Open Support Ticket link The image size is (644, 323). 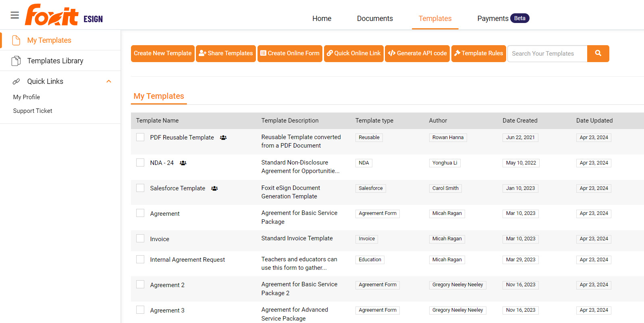click(x=33, y=111)
